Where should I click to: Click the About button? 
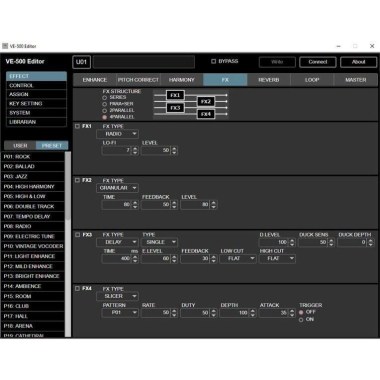(358, 62)
